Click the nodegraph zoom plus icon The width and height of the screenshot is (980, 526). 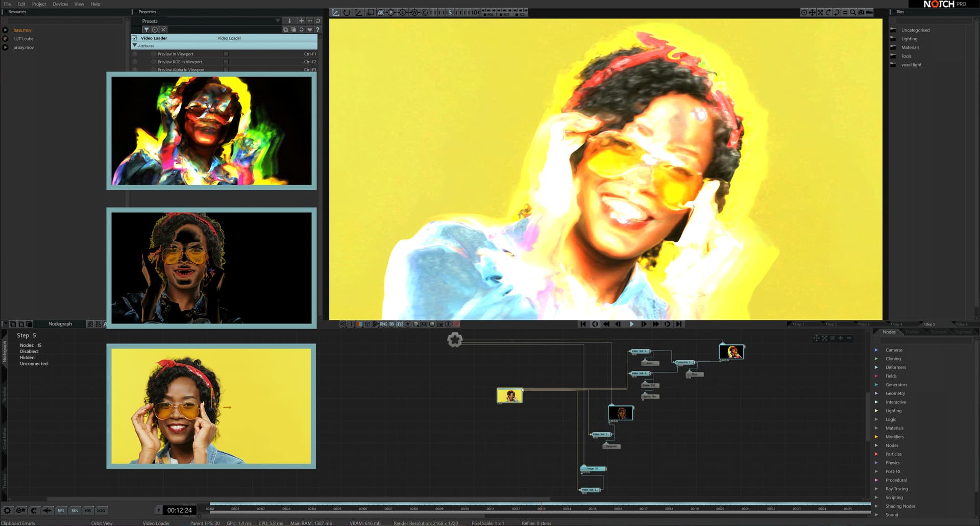point(841,338)
